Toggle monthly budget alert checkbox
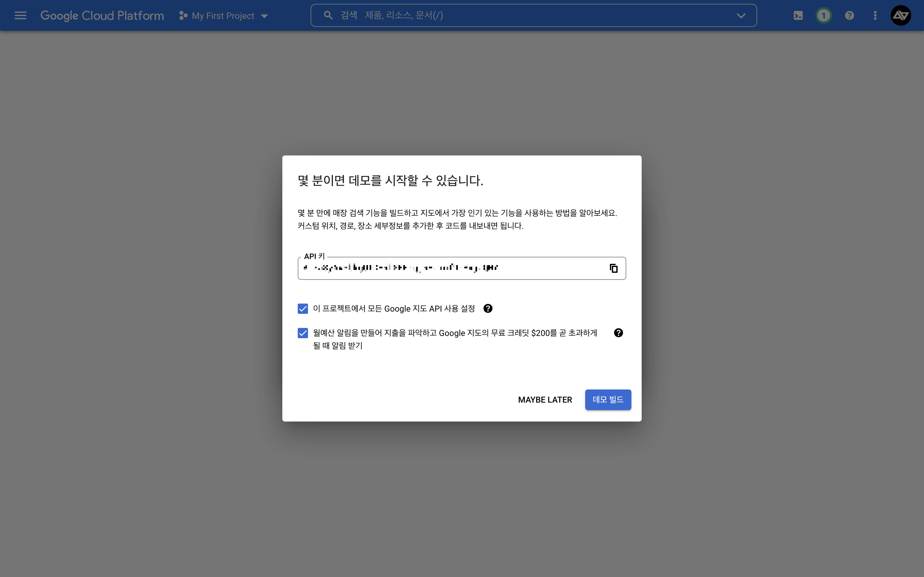This screenshot has width=924, height=577. [x=303, y=333]
